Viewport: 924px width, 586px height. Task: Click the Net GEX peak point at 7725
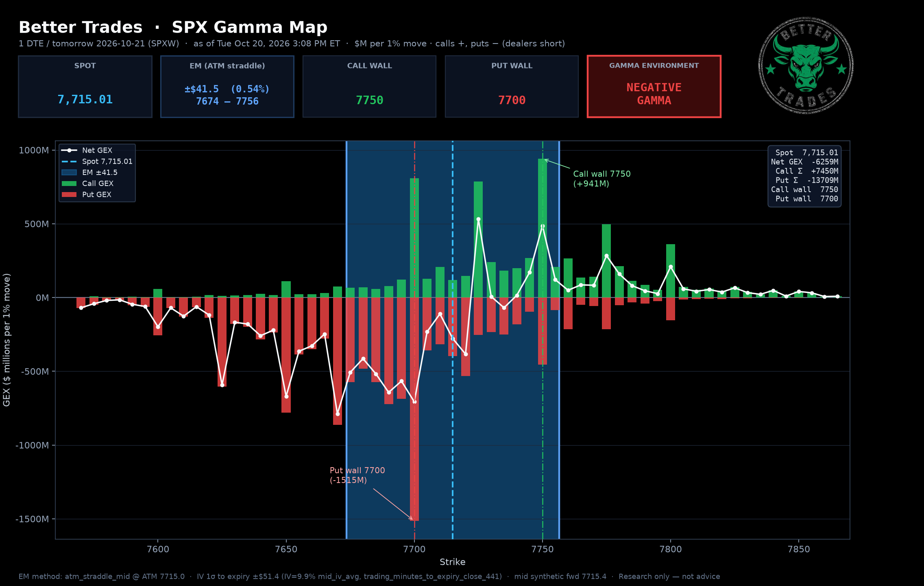click(x=478, y=219)
